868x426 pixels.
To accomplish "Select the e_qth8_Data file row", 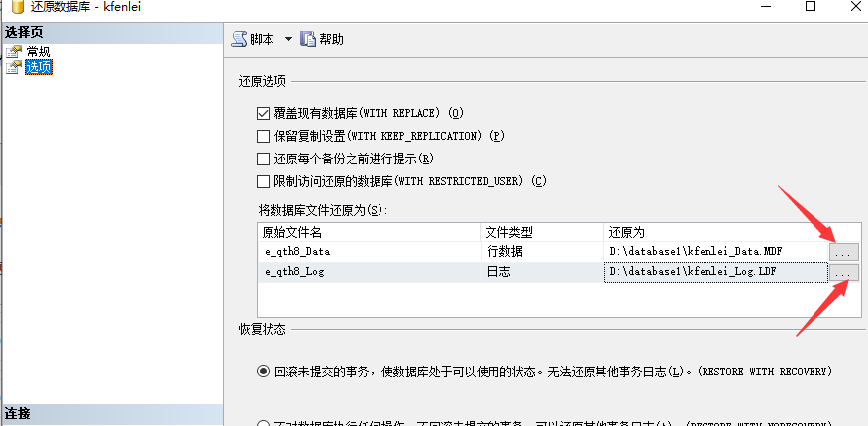I will click(x=367, y=252).
